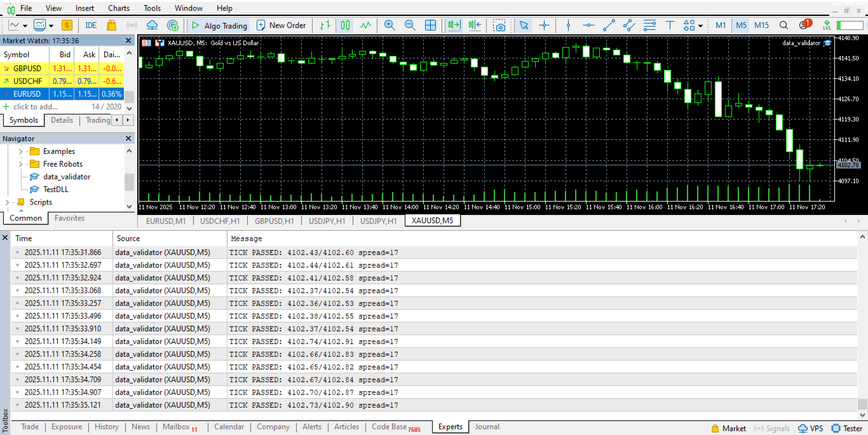This screenshot has height=435, width=868.
Task: Click the New Order button
Action: tap(281, 25)
